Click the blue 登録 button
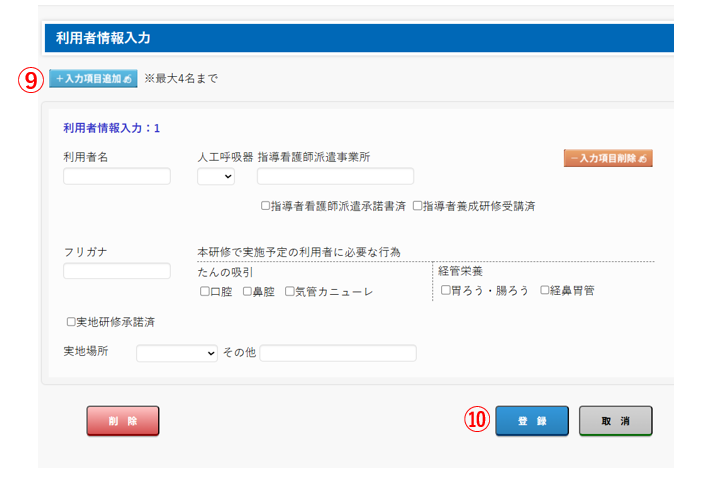Screen dimensions: 707x484 [x=531, y=421]
